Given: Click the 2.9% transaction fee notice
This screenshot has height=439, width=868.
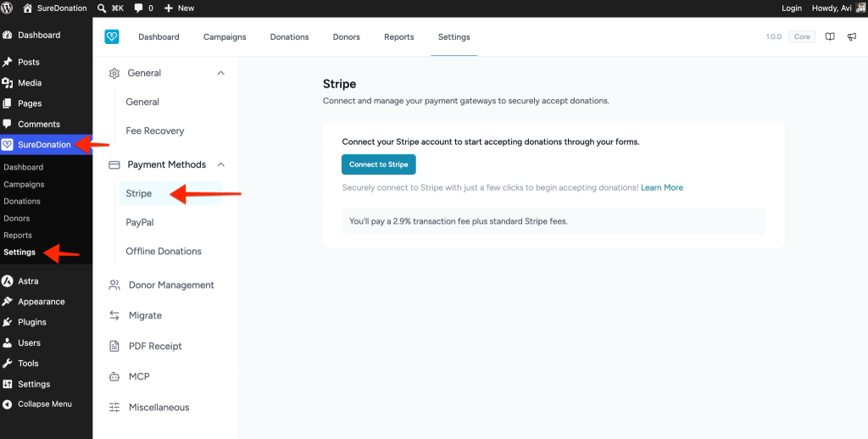Looking at the screenshot, I should [554, 221].
